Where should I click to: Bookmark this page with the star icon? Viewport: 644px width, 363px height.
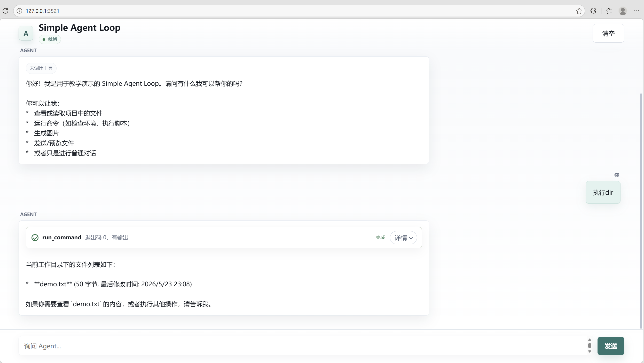point(579,11)
